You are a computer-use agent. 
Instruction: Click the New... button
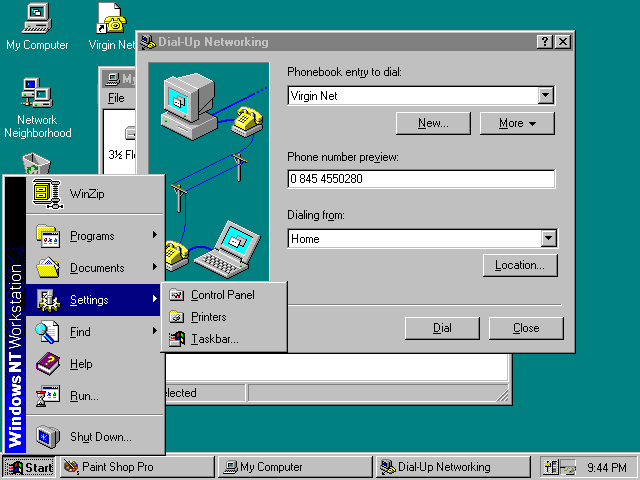pyautogui.click(x=433, y=123)
